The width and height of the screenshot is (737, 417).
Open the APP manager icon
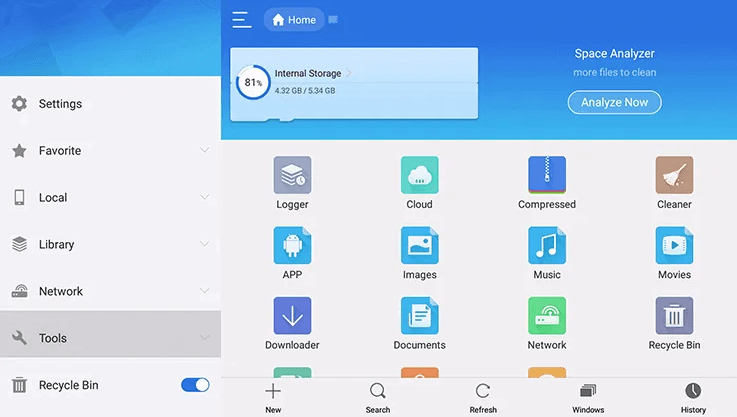click(292, 245)
